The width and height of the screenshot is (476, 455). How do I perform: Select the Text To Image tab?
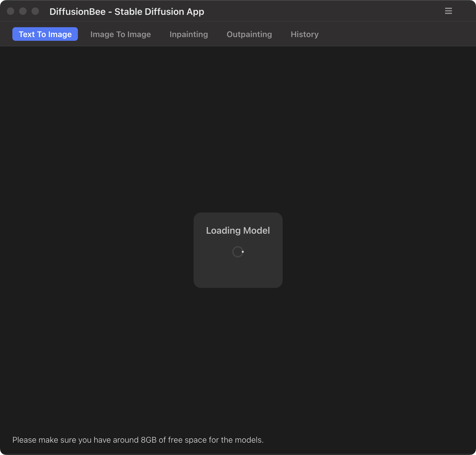45,34
